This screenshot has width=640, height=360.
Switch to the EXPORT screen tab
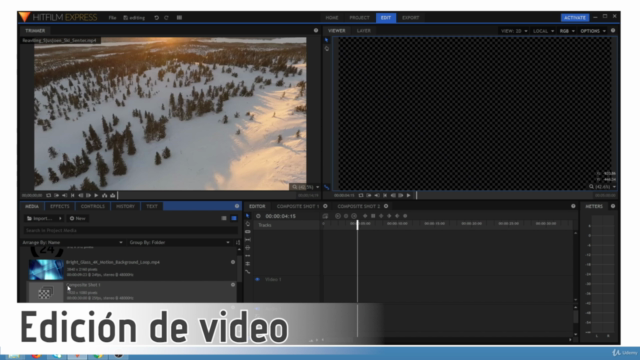[x=410, y=18]
